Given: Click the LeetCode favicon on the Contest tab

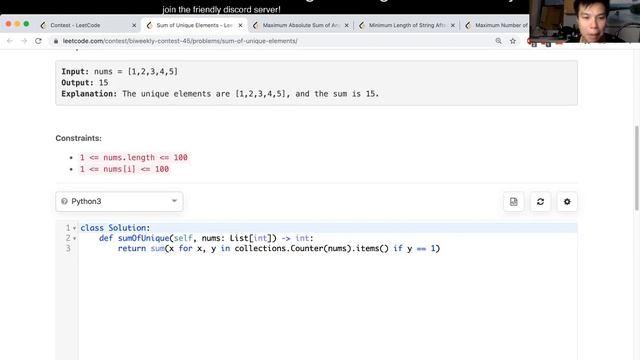Looking at the screenshot, I should click(43, 25).
